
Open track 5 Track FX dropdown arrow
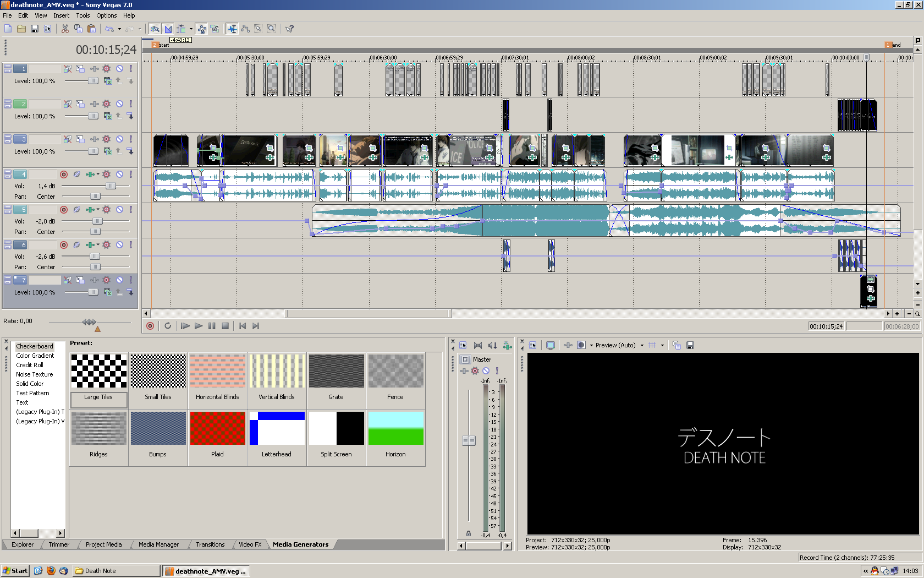98,210
